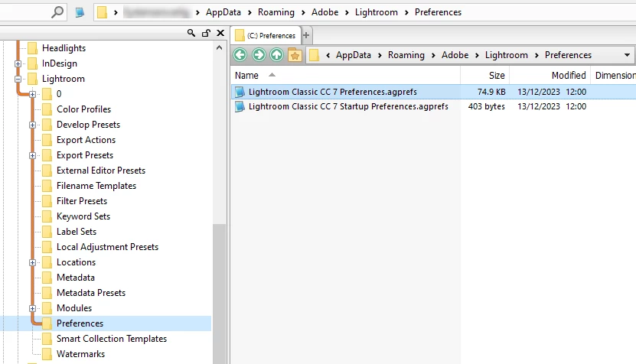Select the Local Adjustment Presets folder
Viewport: 636px width, 364px height.
click(x=107, y=247)
